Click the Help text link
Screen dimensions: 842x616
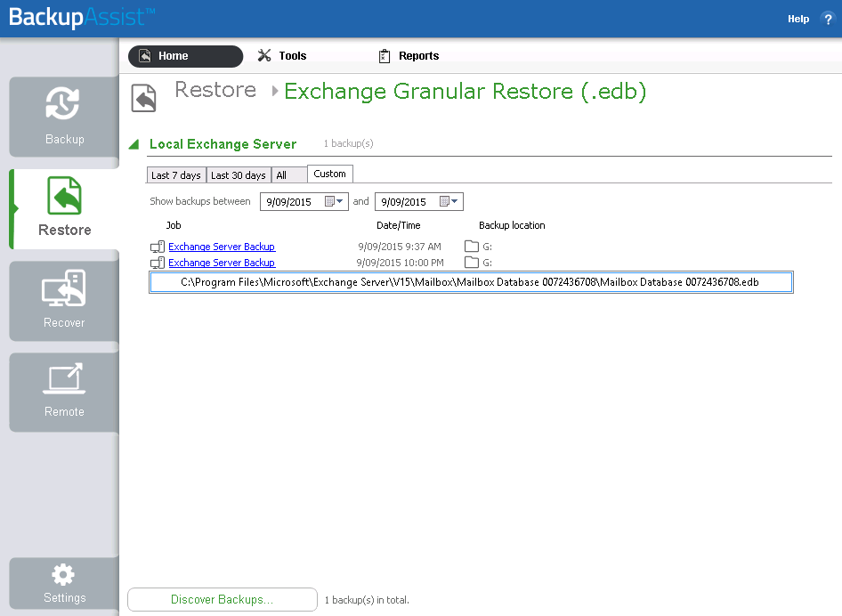click(798, 19)
